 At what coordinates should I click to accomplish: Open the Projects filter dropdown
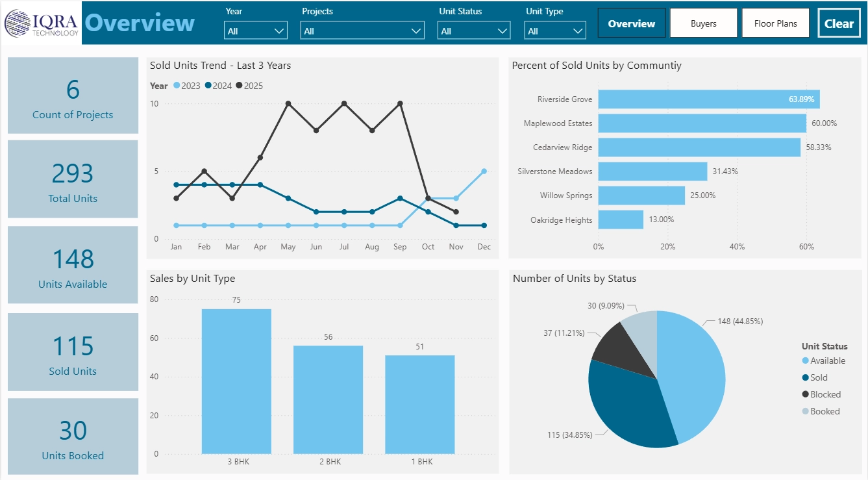coord(362,30)
